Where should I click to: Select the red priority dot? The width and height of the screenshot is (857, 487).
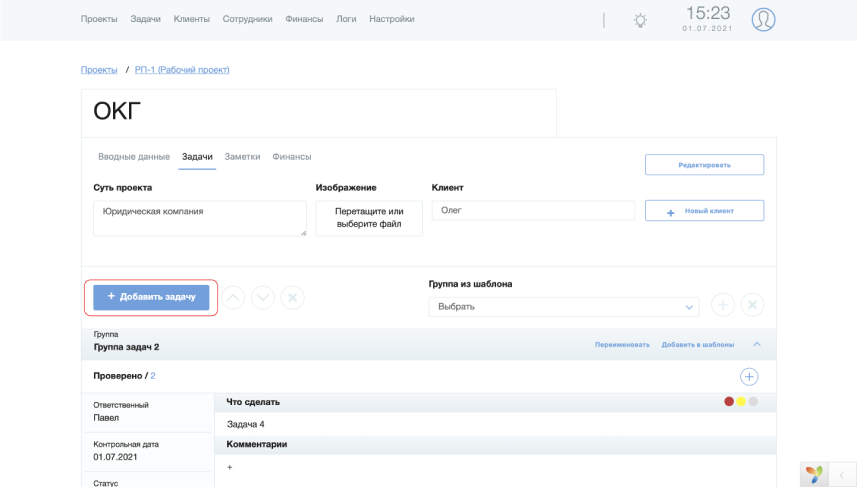(x=729, y=402)
